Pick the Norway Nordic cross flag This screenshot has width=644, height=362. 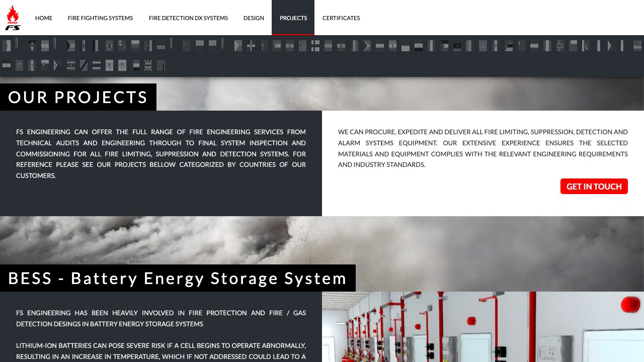tap(560, 46)
